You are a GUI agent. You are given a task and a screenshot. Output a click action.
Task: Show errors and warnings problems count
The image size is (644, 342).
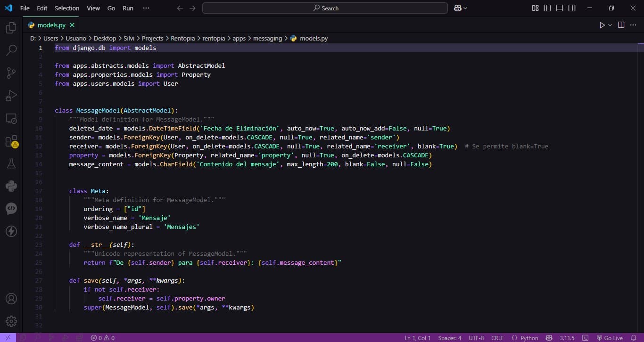click(103, 338)
